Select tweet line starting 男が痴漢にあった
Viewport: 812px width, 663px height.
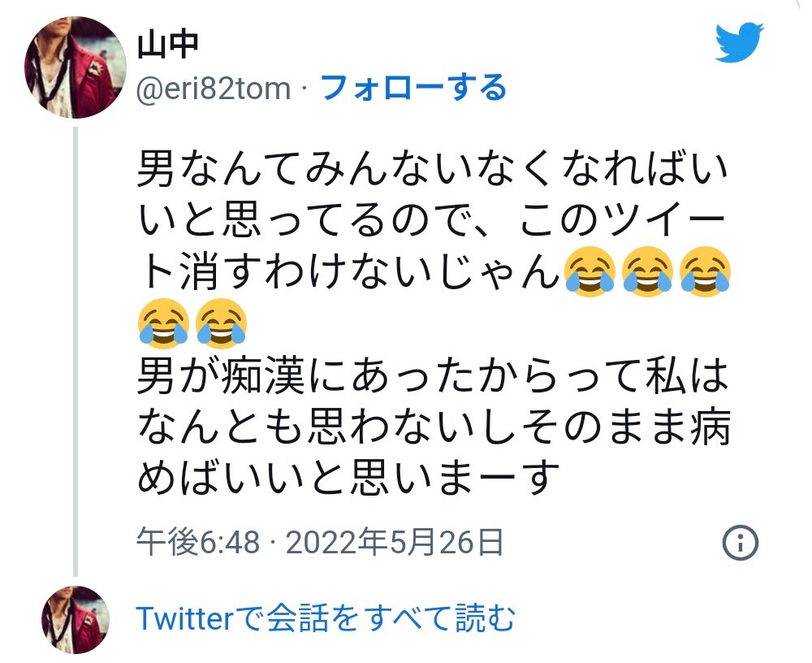coord(433,375)
